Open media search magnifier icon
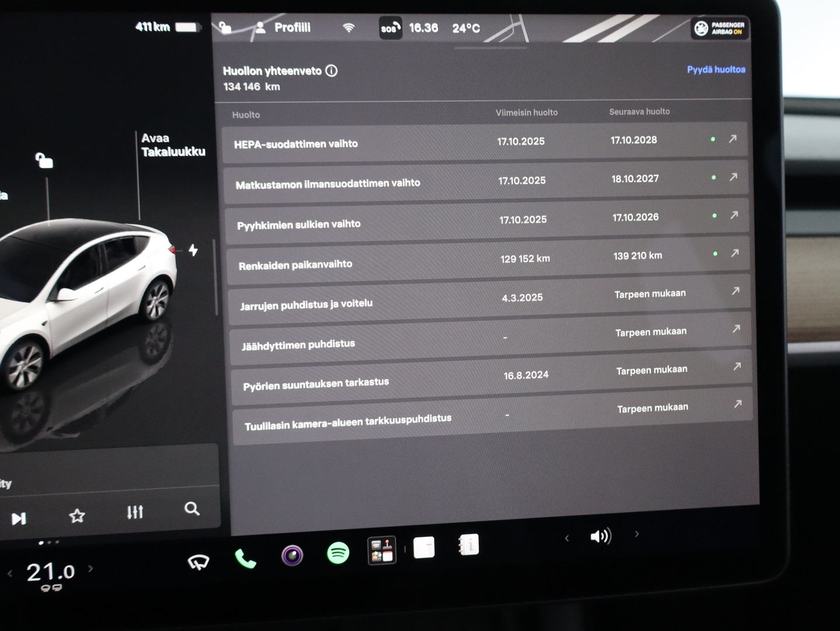Screen dimensions: 840x631 [x=192, y=509]
